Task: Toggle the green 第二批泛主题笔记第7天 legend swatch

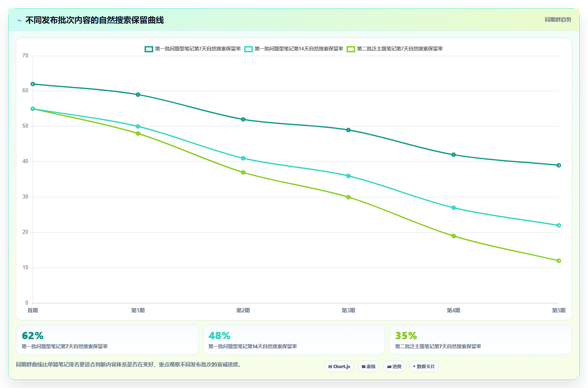Action: [x=351, y=49]
